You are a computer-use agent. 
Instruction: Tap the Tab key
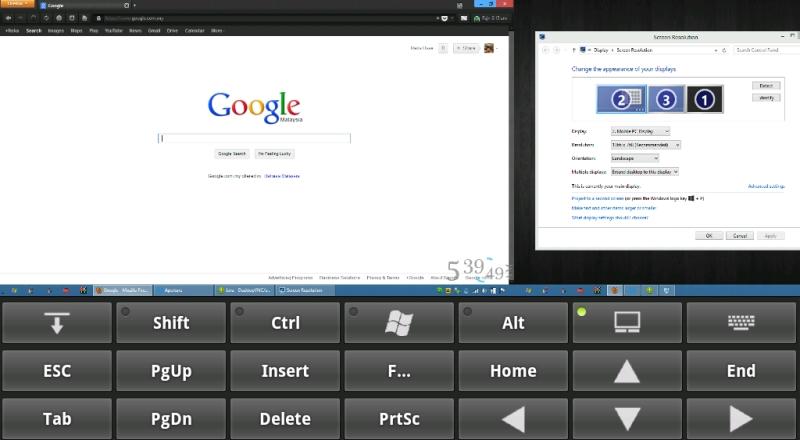[x=57, y=419]
